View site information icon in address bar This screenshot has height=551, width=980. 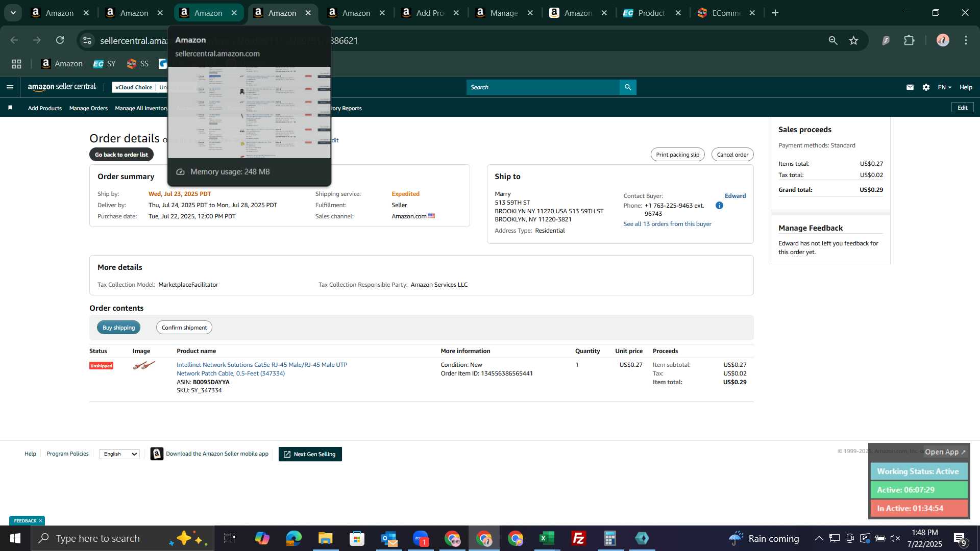(87, 40)
